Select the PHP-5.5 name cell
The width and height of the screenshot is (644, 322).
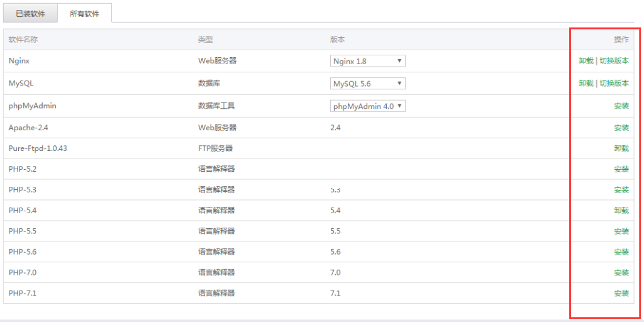pyautogui.click(x=23, y=231)
